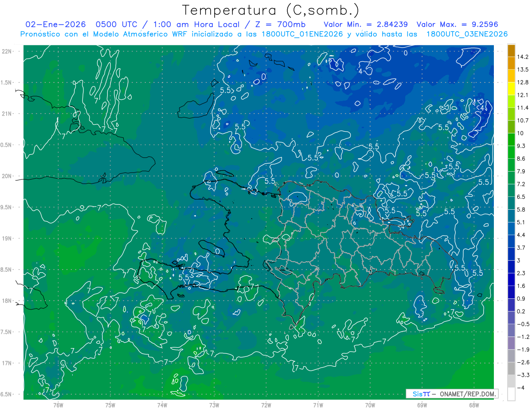Click the '2.3' color scale label
532x411 pixels.
coord(522,273)
